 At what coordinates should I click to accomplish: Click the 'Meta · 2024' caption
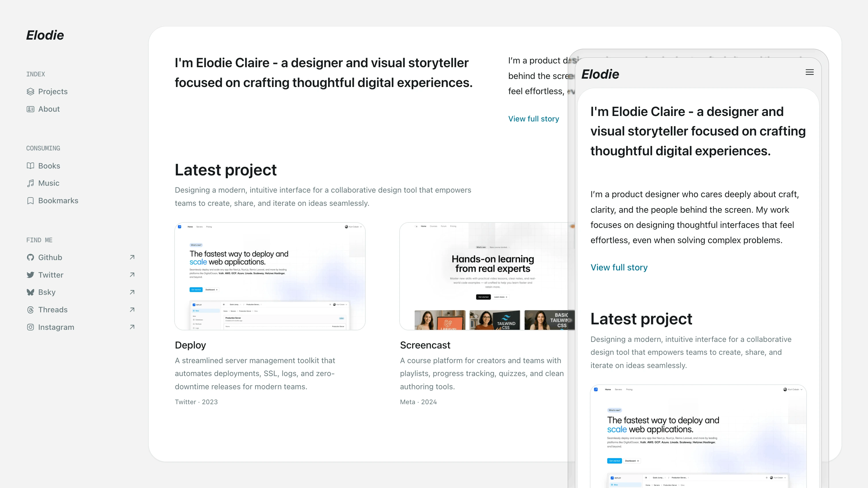(x=418, y=402)
